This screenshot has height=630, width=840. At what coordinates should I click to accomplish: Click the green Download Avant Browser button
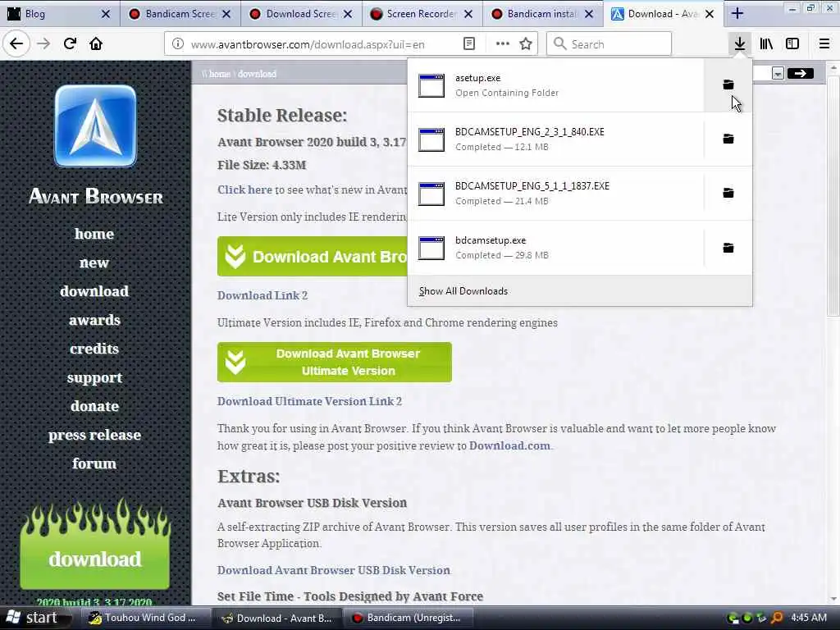coord(313,257)
